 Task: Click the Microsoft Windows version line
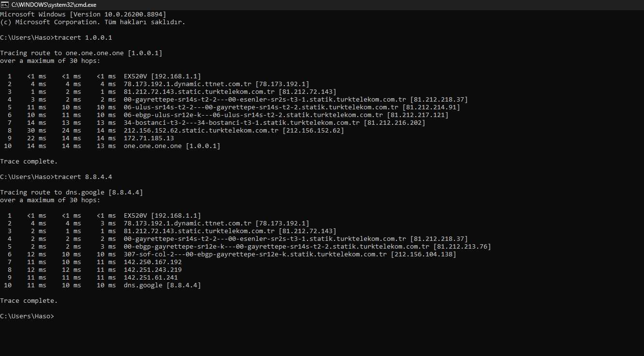[83, 15]
